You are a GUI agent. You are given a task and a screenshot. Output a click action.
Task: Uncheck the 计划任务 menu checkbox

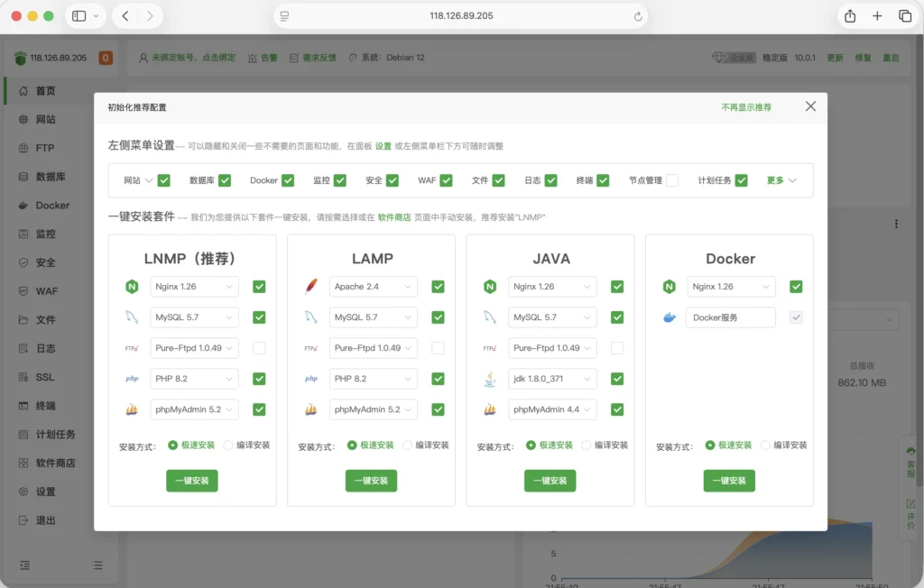pyautogui.click(x=742, y=180)
